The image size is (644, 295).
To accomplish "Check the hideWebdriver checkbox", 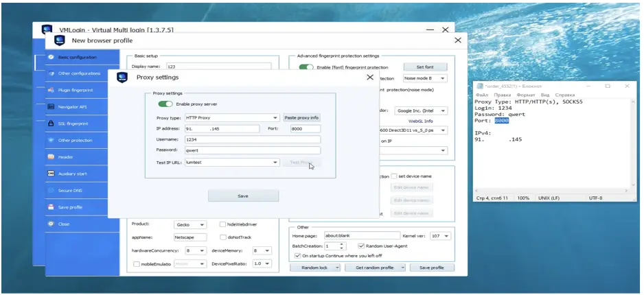I will click(222, 224).
